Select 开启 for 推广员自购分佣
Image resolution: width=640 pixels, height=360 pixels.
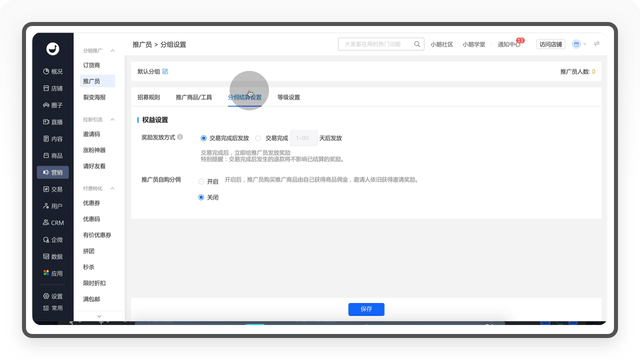click(201, 182)
